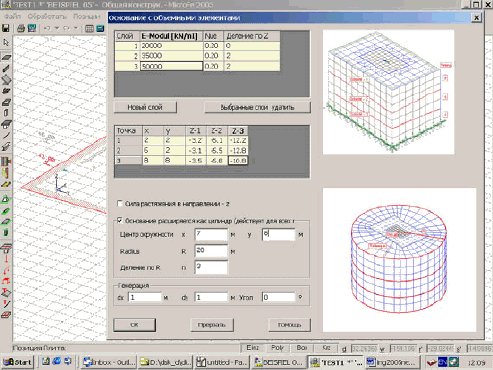Viewport: 493px width, 370px height.
Task: Open the Undo history dropdown arrow
Action: pyautogui.click(x=57, y=28)
